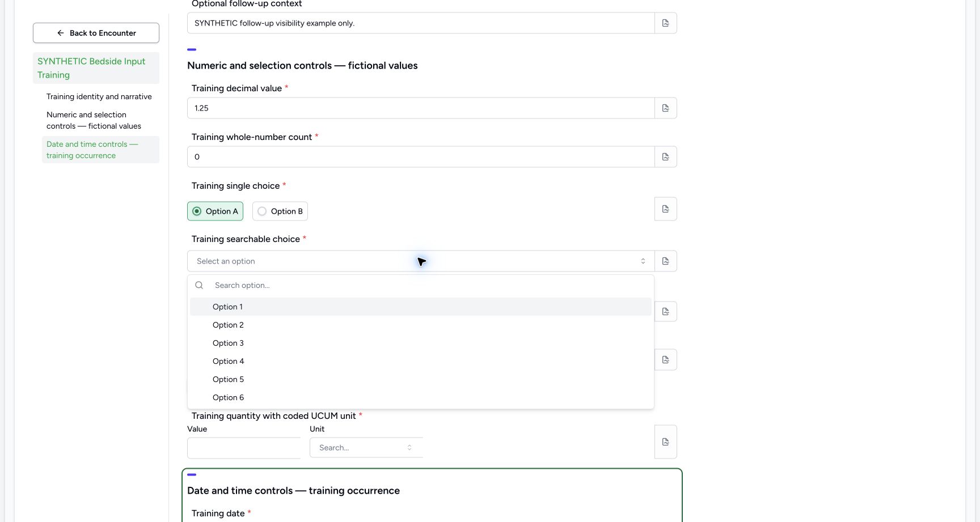The height and width of the screenshot is (522, 980).
Task: Click note icon beside Training decimal value
Action: [666, 108]
